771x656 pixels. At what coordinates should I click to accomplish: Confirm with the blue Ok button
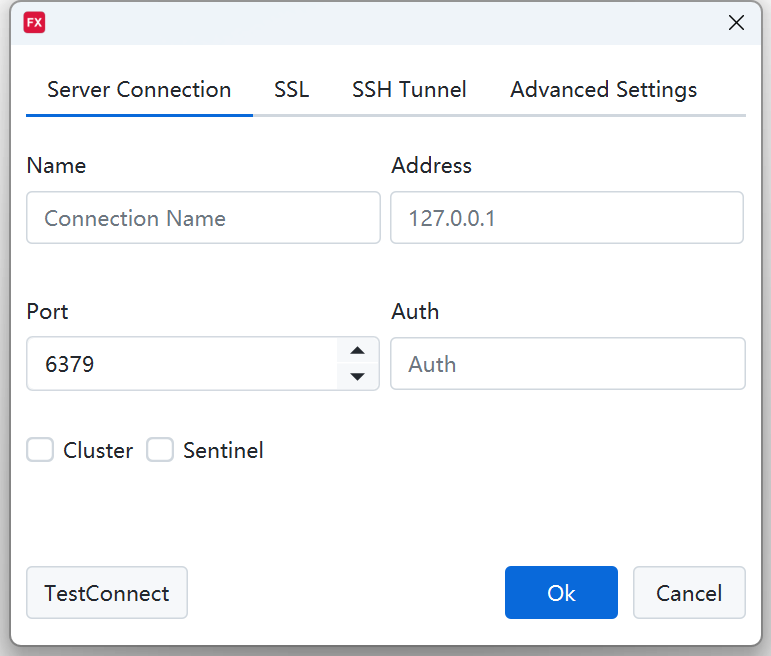click(x=561, y=593)
